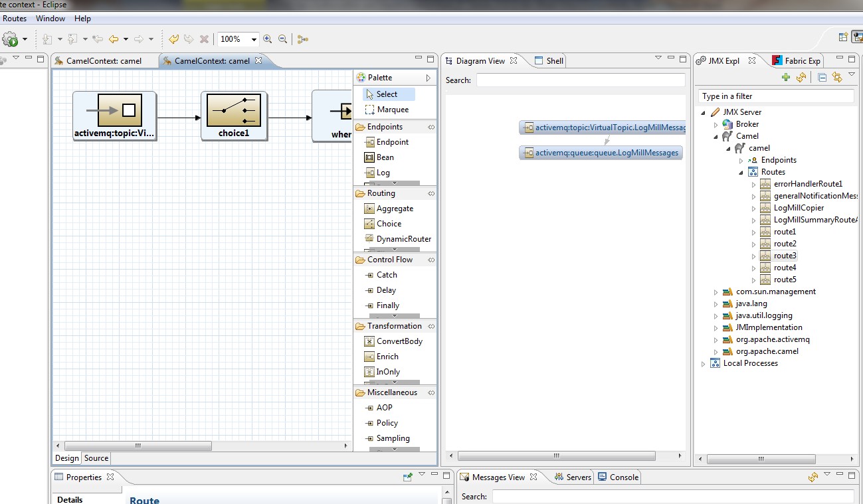Click the Diagram View search field

click(580, 80)
